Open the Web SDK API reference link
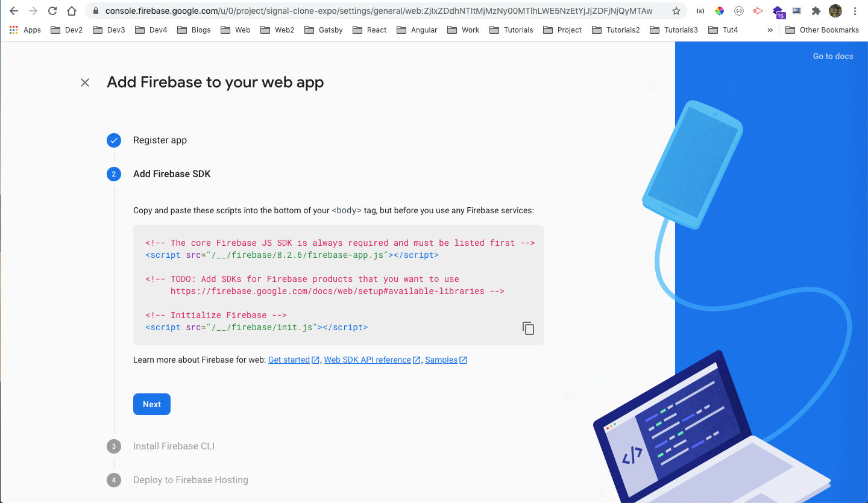The image size is (868, 503). click(372, 360)
